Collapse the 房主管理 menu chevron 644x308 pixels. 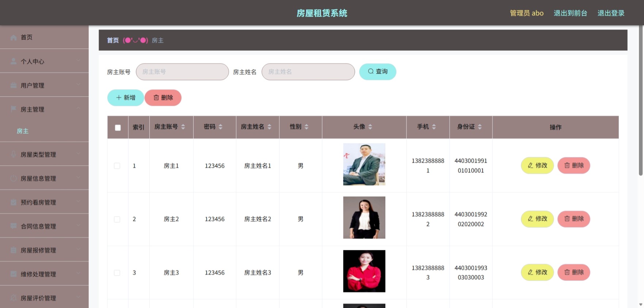tap(78, 108)
